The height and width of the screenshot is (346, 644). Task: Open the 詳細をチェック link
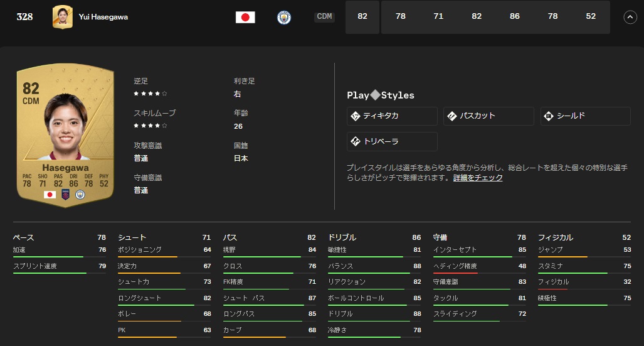[478, 178]
